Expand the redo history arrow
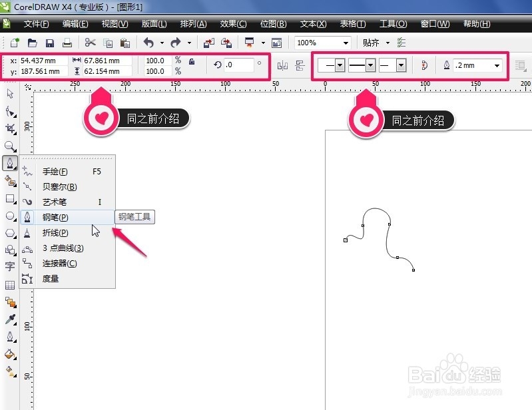532x410 pixels. 189,43
